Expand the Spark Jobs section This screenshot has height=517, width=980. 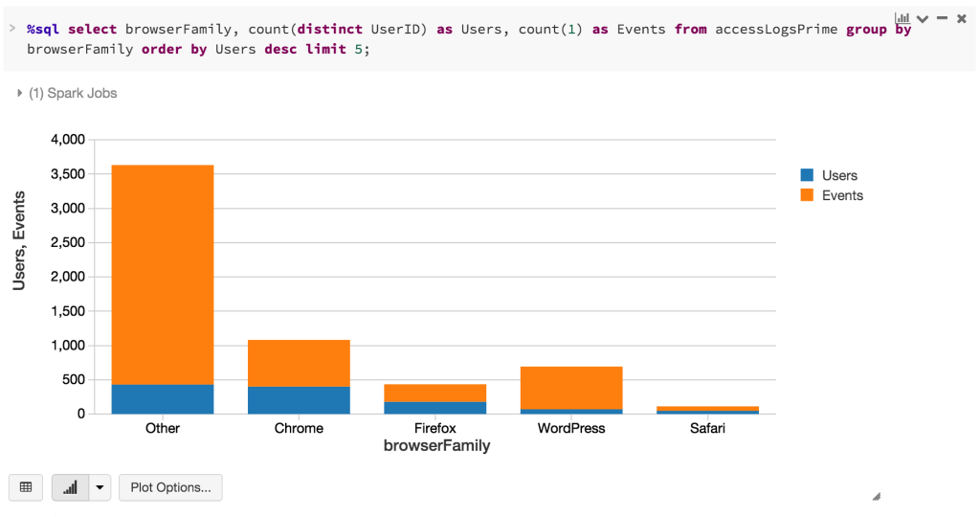67,93
